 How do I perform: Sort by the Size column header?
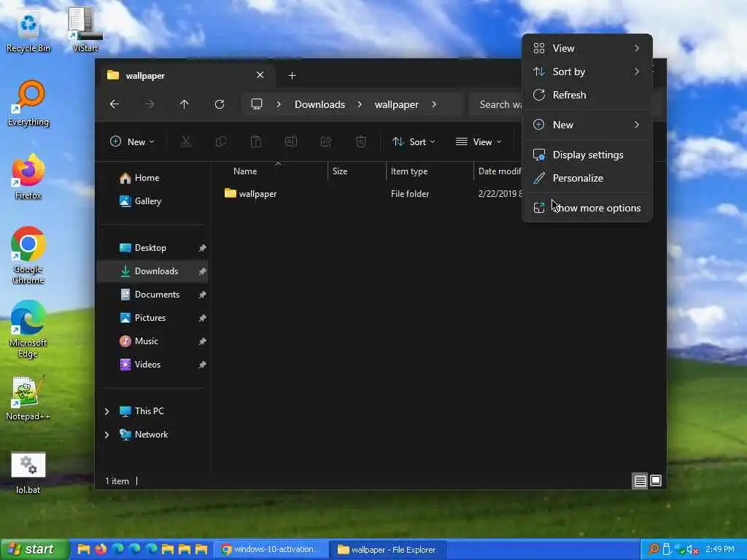[x=357, y=171]
